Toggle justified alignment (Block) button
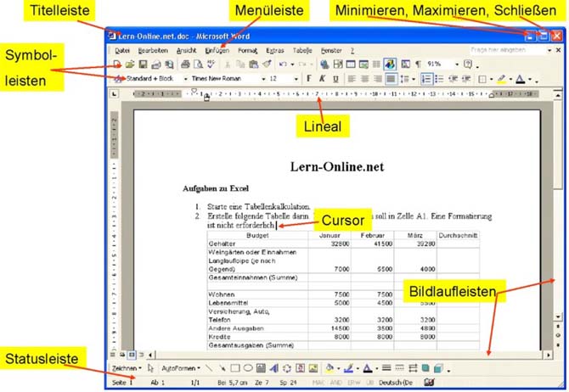Screen dimensions: 569x392 click(391, 79)
